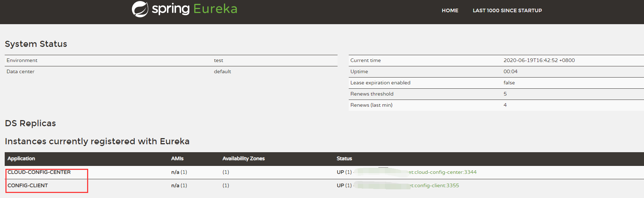Click the Instances currently registered with Eureka heading
644x198 pixels.
coord(97,141)
